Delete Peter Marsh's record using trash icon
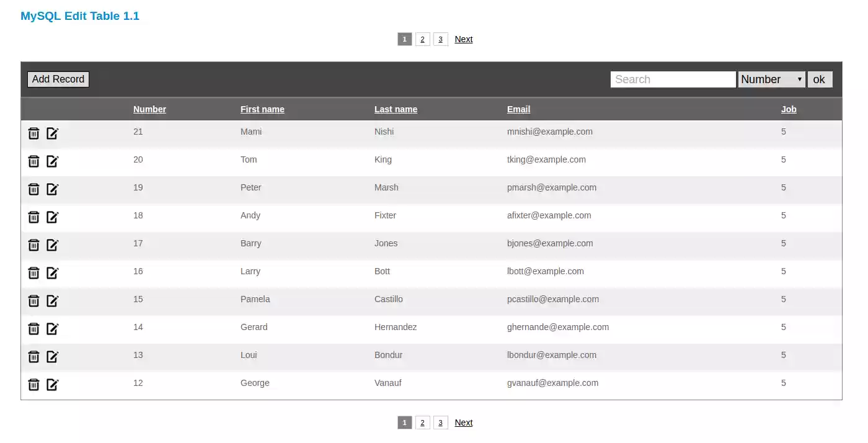Image resolution: width=868 pixels, height=443 pixels. click(33, 189)
